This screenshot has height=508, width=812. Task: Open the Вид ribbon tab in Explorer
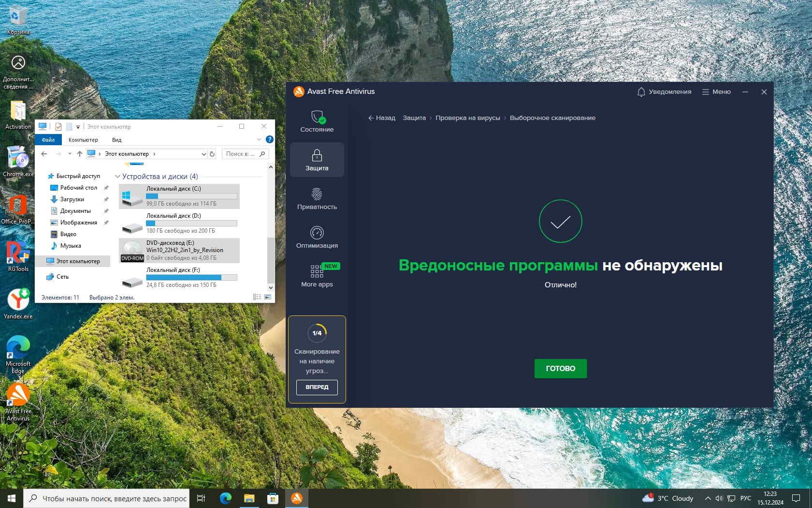point(116,140)
